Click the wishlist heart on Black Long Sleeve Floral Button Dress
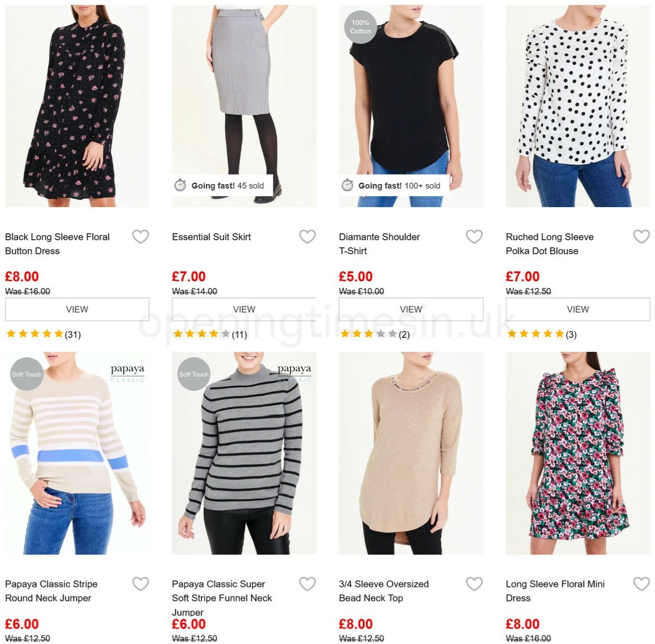This screenshot has height=644, width=655. pos(140,237)
